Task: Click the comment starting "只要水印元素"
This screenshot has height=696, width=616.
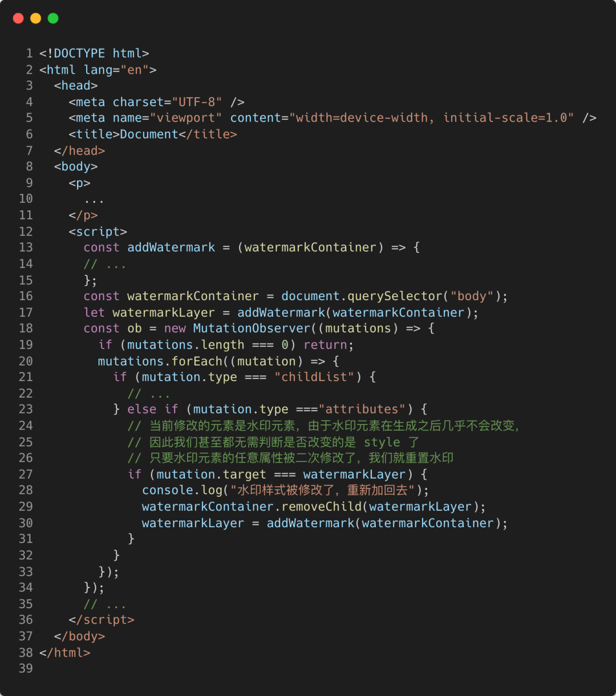Action: point(291,458)
